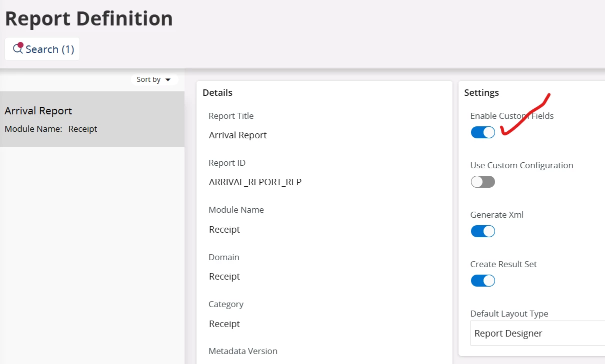Click the Search magnifier icon
The width and height of the screenshot is (605, 364).
[x=18, y=48]
